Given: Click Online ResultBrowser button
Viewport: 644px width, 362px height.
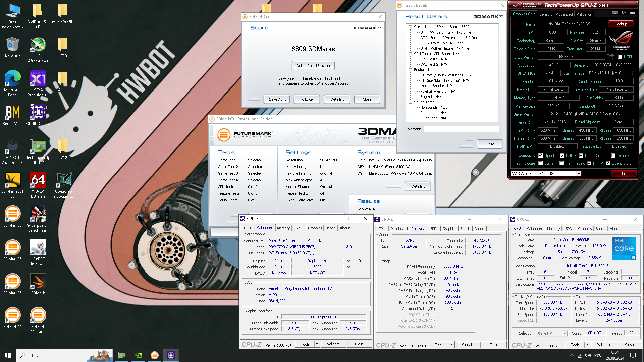Looking at the screenshot, I should pyautogui.click(x=313, y=66).
